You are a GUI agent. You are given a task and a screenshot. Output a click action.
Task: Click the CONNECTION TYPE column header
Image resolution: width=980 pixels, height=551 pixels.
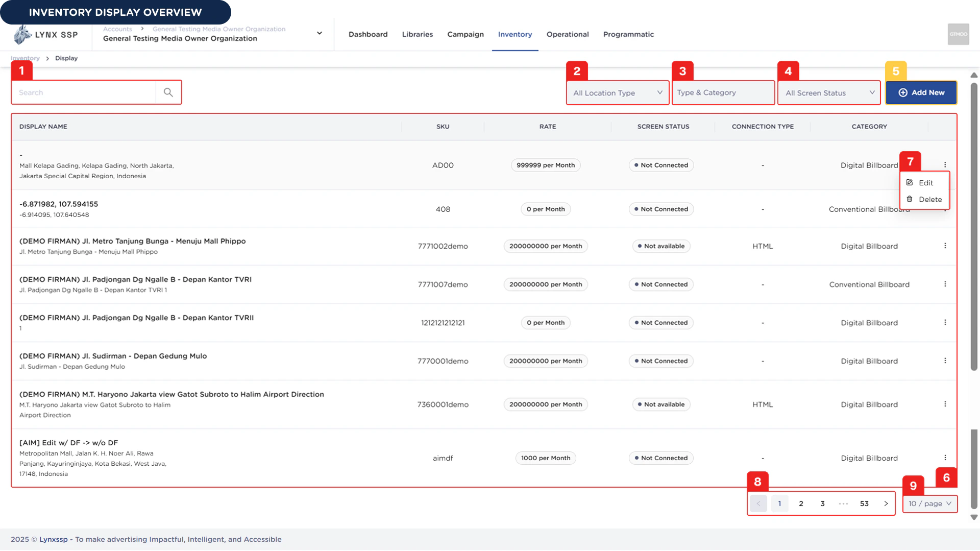[x=763, y=127]
